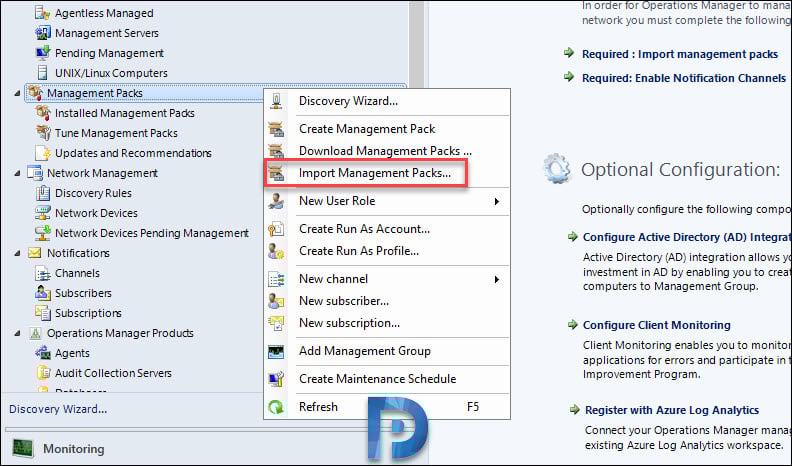Open the New User Role submenu arrow
The height and width of the screenshot is (466, 792).
(x=497, y=201)
